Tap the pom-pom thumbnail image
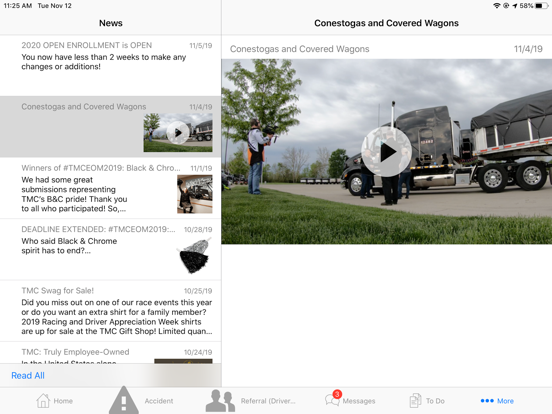This screenshot has width=552, height=414. tap(195, 256)
